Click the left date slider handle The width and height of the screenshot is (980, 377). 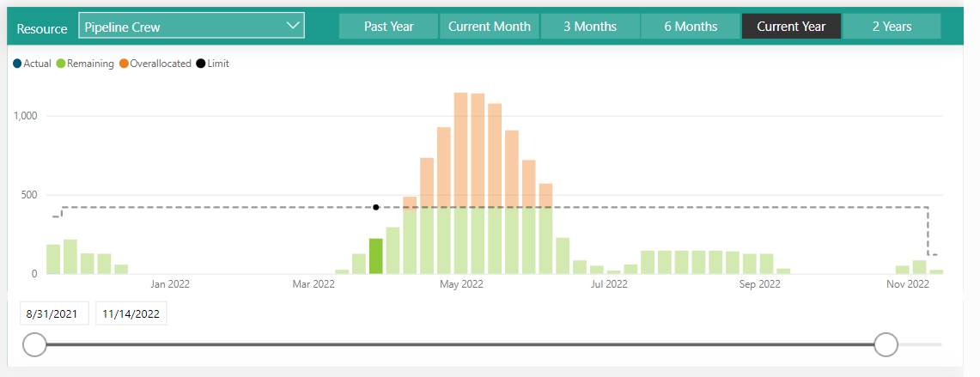[34, 344]
